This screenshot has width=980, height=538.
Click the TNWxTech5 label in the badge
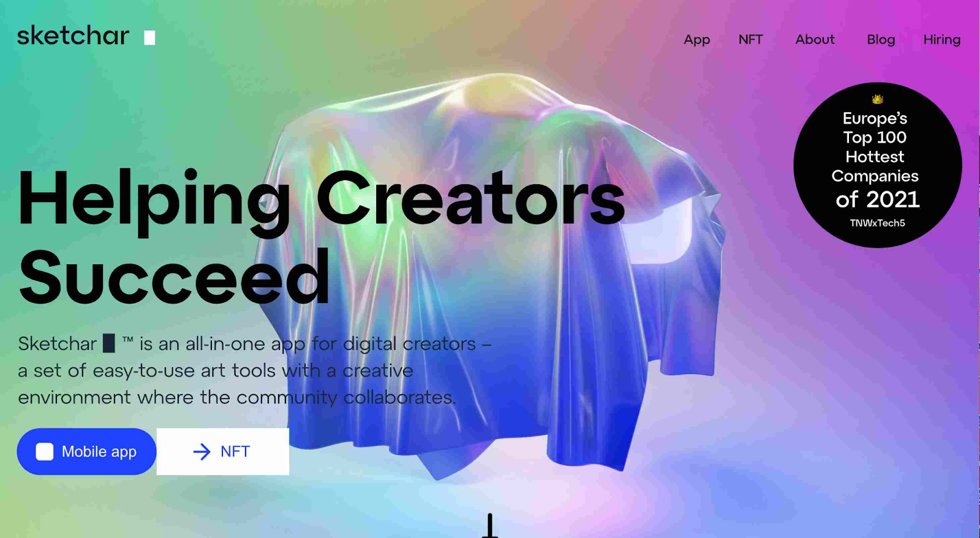(x=877, y=223)
